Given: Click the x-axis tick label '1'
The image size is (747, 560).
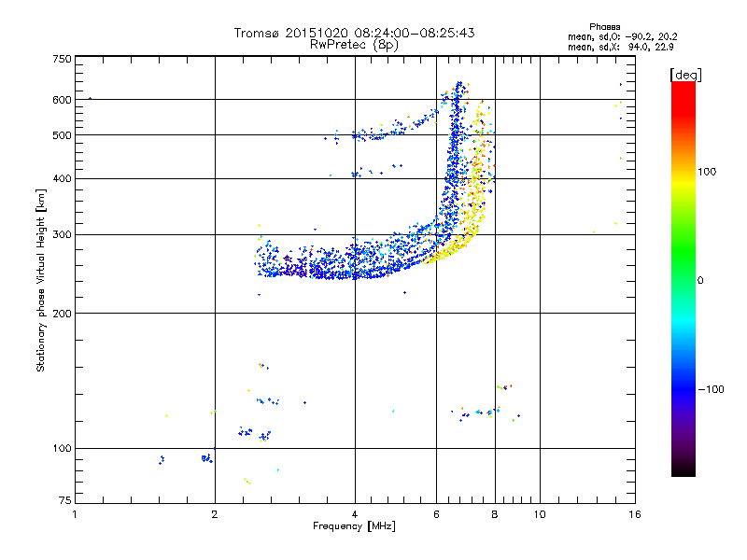Looking at the screenshot, I should pyautogui.click(x=75, y=514).
